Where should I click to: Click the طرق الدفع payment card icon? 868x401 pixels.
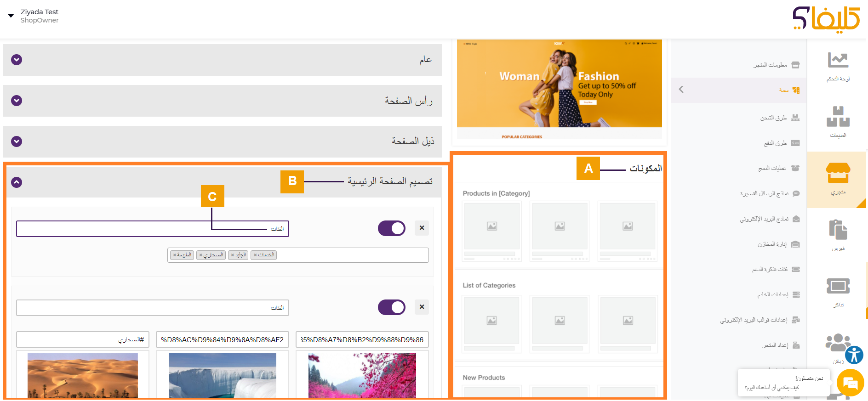pos(795,143)
